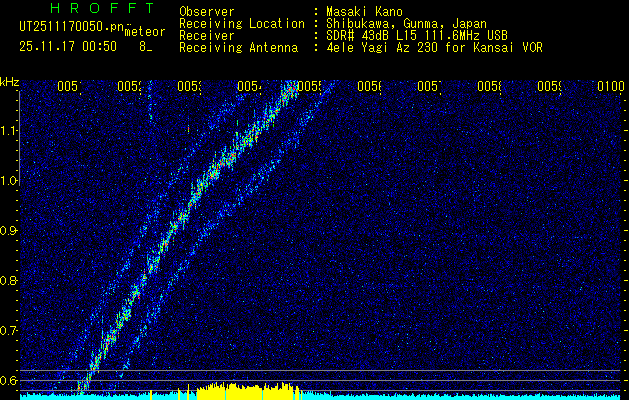Click the "Receiving Antenna" label
Viewport: 629px width, 400px height.
click(x=238, y=48)
